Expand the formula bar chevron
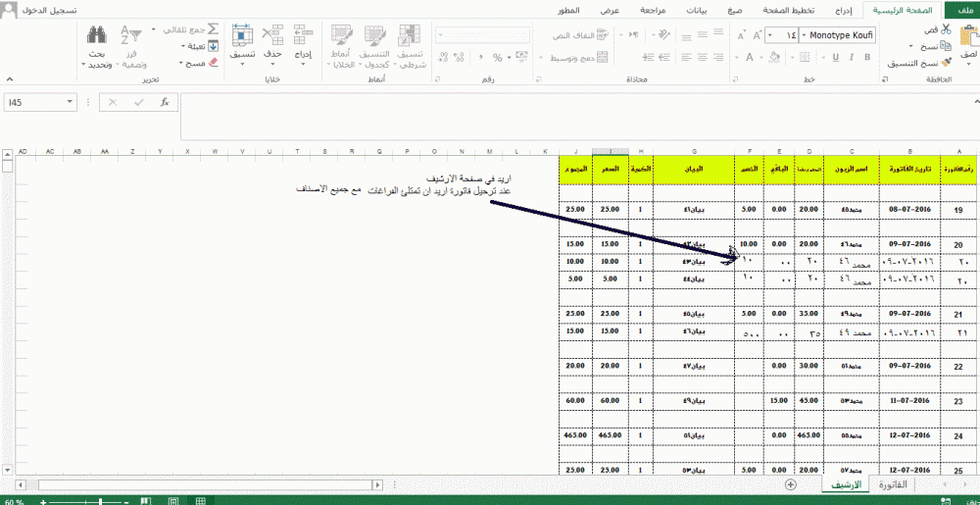The image size is (980, 505). (975, 100)
